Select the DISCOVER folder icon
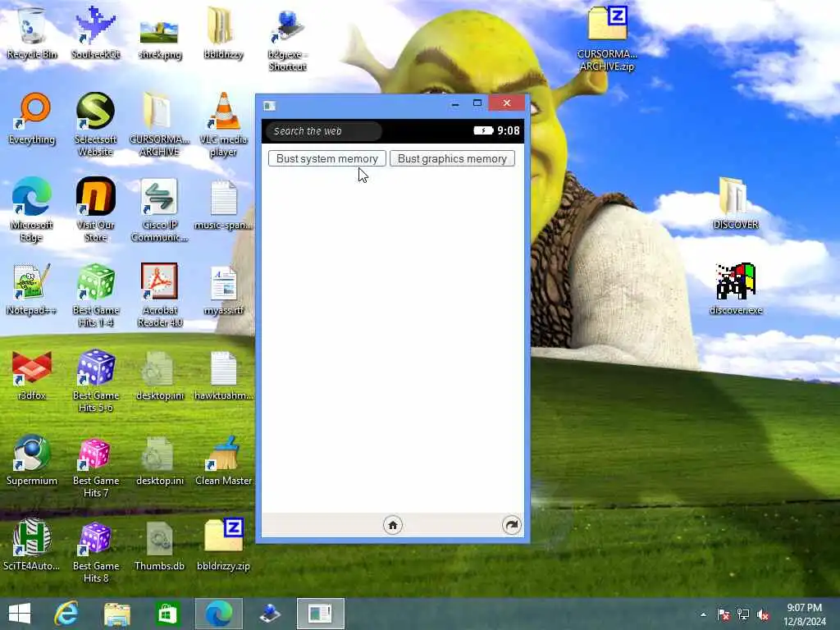 coord(736,203)
